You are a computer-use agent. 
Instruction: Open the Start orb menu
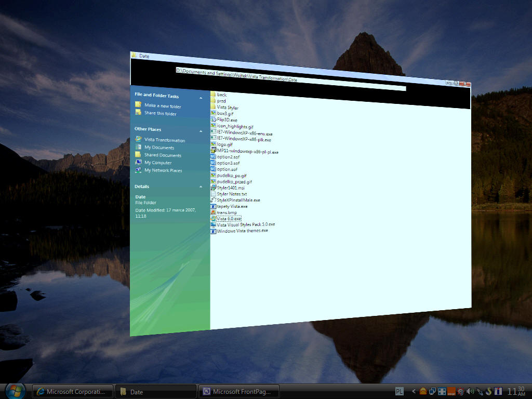(x=15, y=391)
